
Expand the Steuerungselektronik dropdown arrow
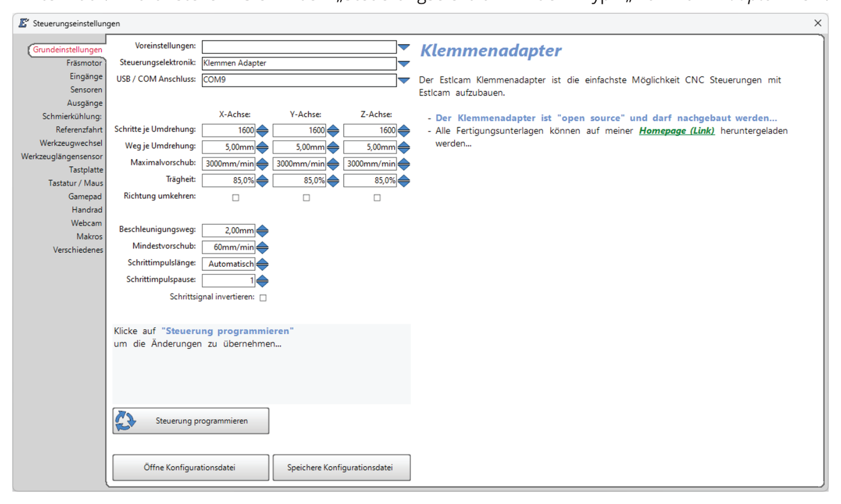coord(404,64)
